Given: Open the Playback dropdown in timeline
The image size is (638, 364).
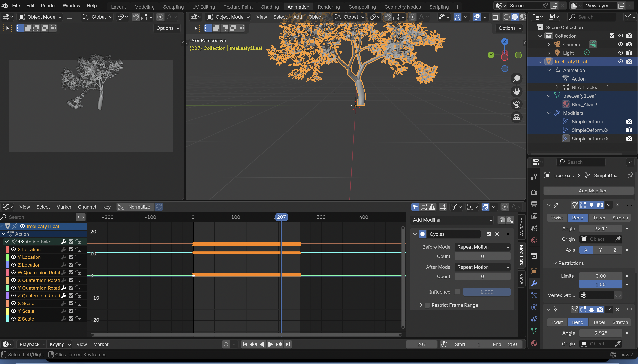Looking at the screenshot, I should 32,344.
